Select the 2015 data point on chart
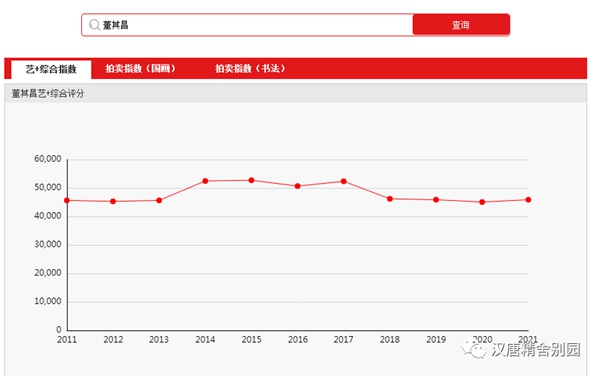Image resolution: width=600 pixels, height=376 pixels. (x=251, y=180)
